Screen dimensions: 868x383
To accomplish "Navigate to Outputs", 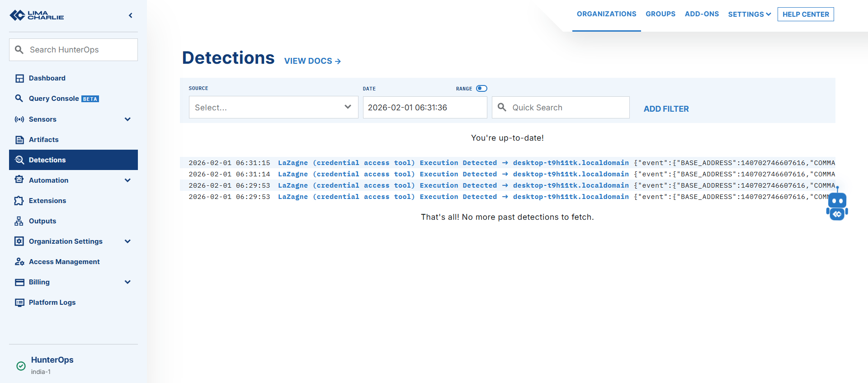I will click(73, 221).
